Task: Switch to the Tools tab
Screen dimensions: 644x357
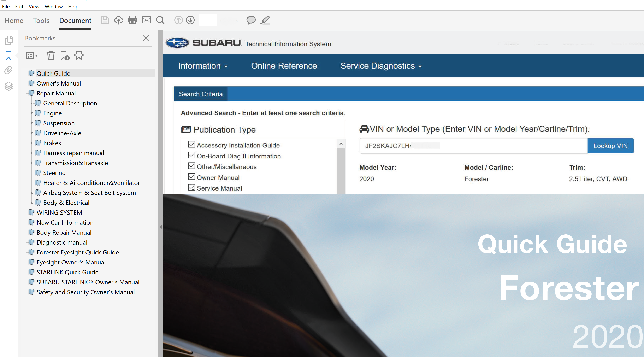Action: (x=41, y=21)
